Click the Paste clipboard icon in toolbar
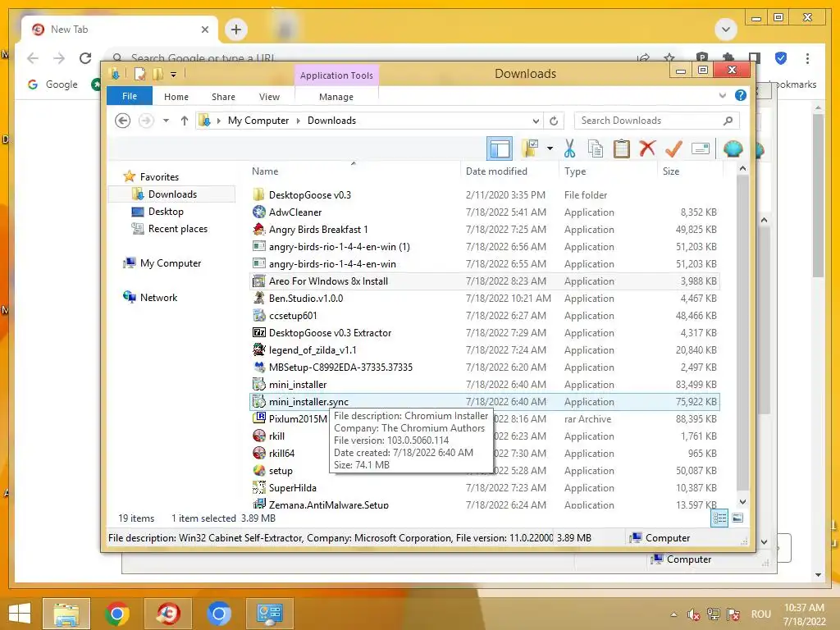The width and height of the screenshot is (840, 630). click(x=622, y=149)
